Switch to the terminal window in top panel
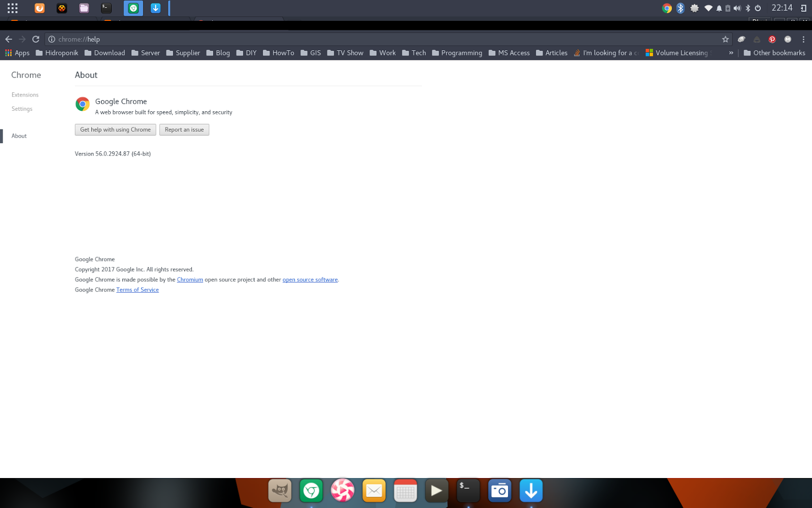 click(x=106, y=8)
